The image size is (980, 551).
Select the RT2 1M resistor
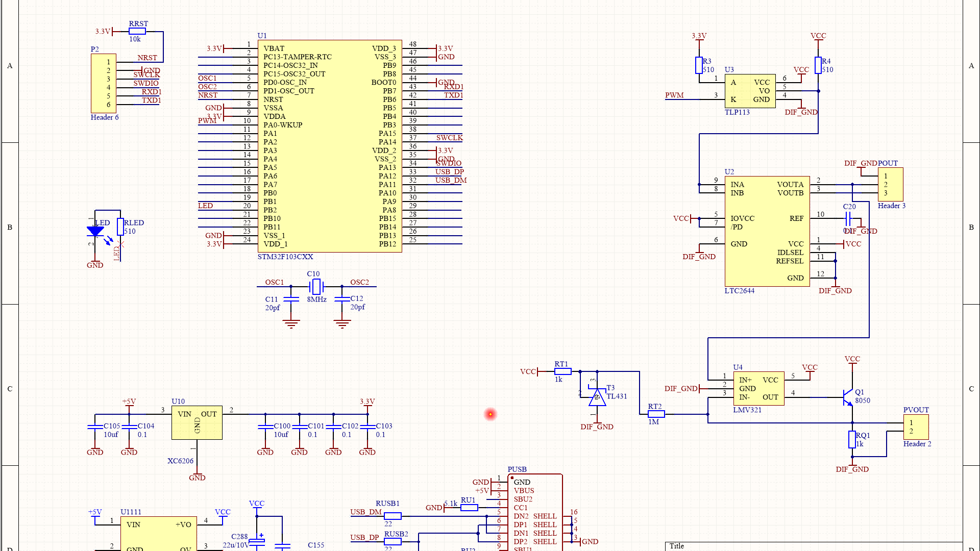tap(656, 414)
